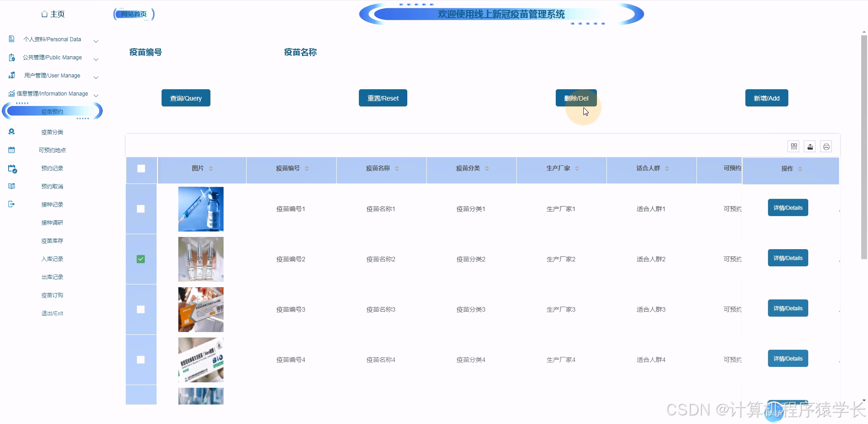Check the row checkbox for 疫苗编号3
Viewport: 868px width, 424px height.
click(141, 309)
